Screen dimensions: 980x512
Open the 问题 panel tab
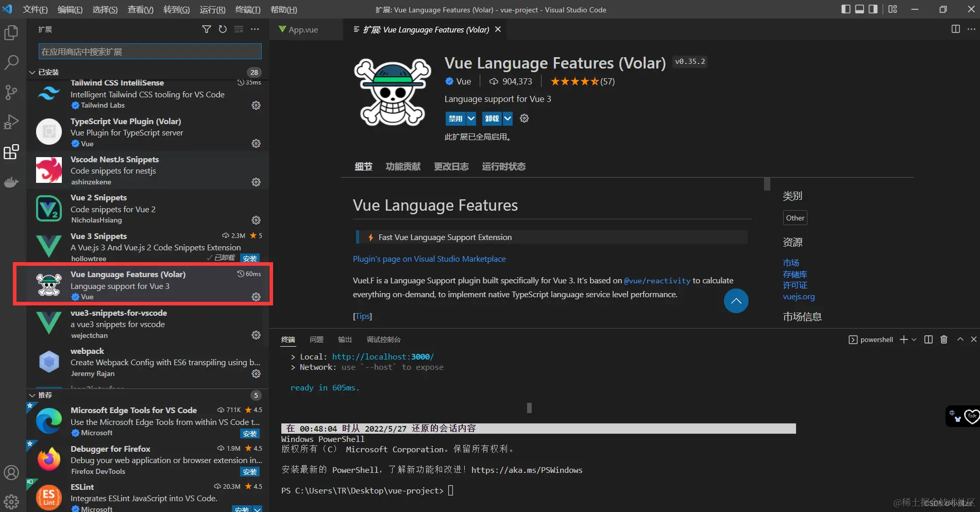click(x=316, y=339)
